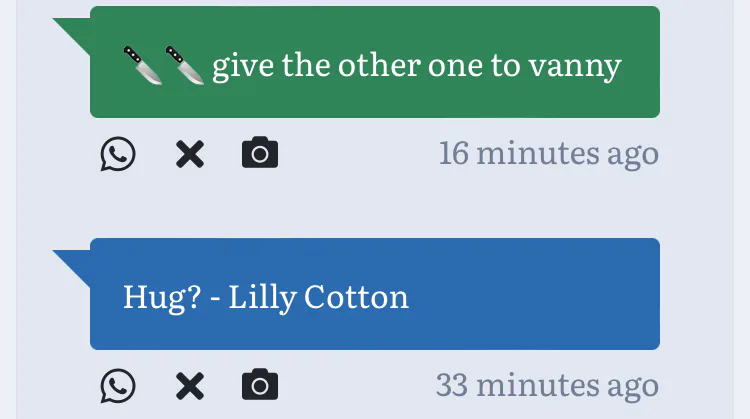Share the Hug? message on WhatsApp

coord(118,385)
